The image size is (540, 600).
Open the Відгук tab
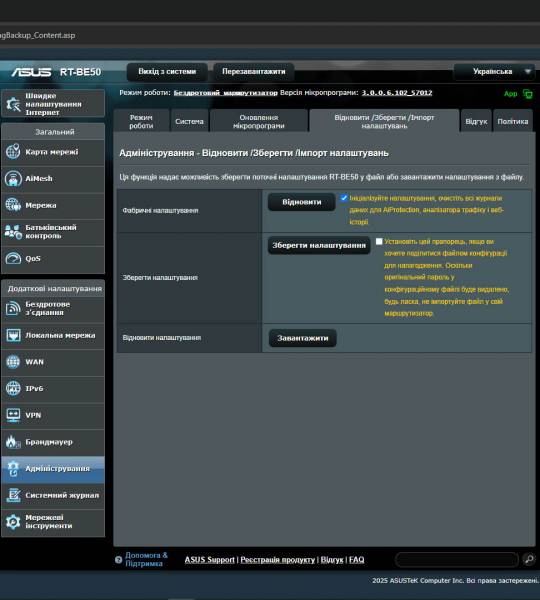[476, 121]
